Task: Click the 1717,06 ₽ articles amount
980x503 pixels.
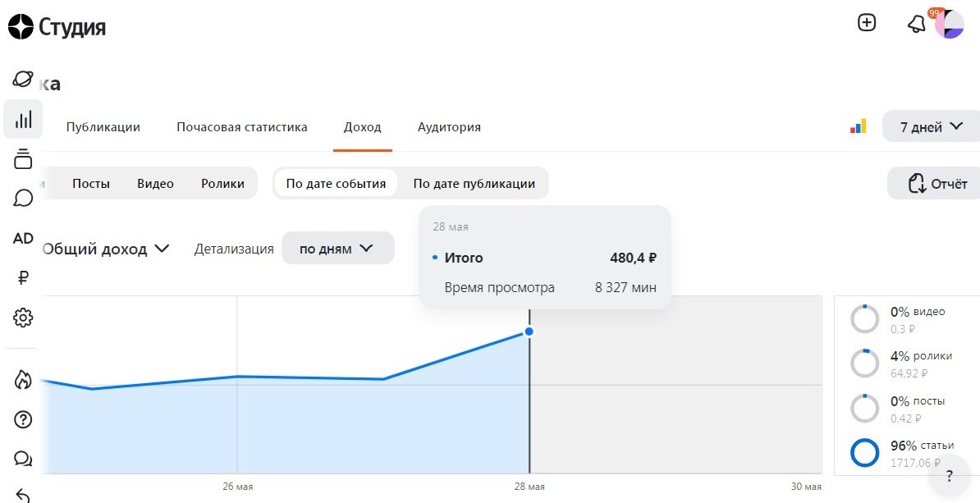Action: 915,463
